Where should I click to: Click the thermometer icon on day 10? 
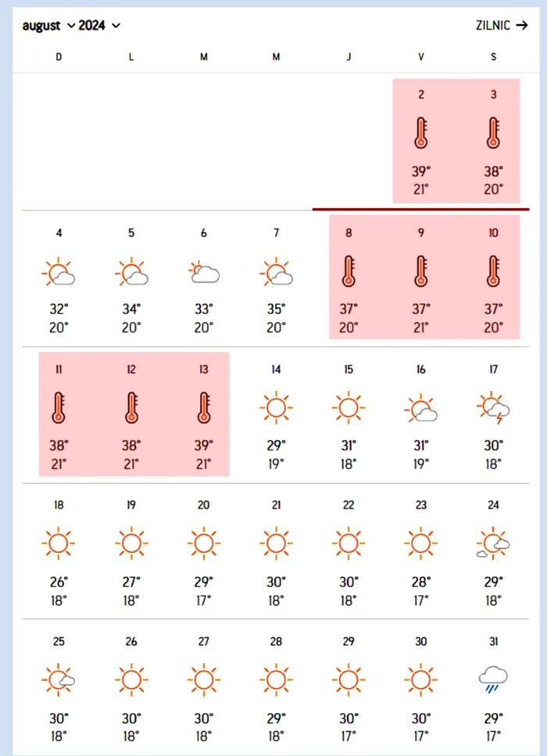(494, 272)
